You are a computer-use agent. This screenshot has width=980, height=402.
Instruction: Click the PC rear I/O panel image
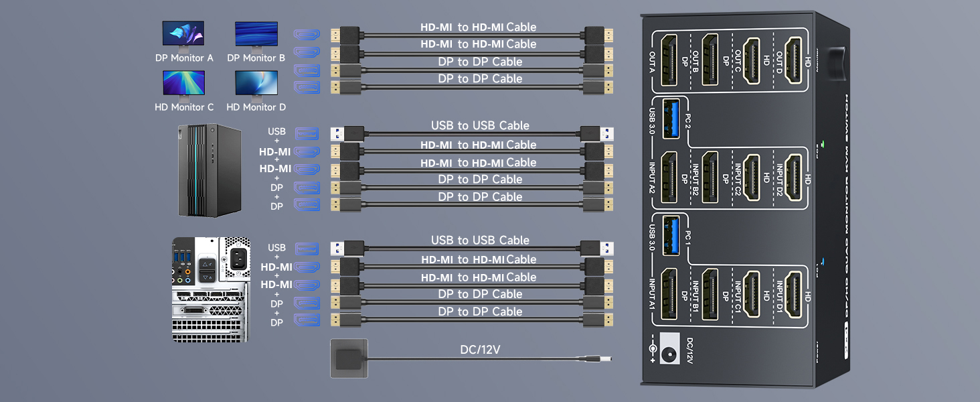pyautogui.click(x=212, y=289)
